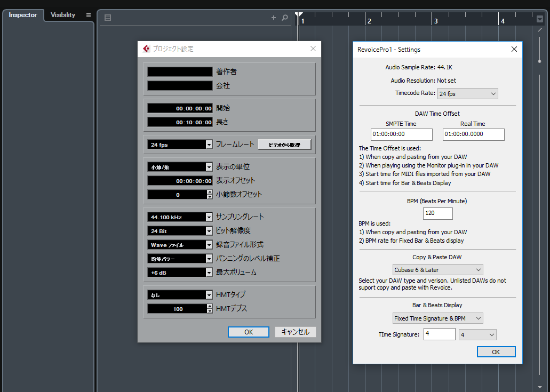Open the 24 Bit ビット解像度 dropdown
550x392 pixels.
(180, 231)
